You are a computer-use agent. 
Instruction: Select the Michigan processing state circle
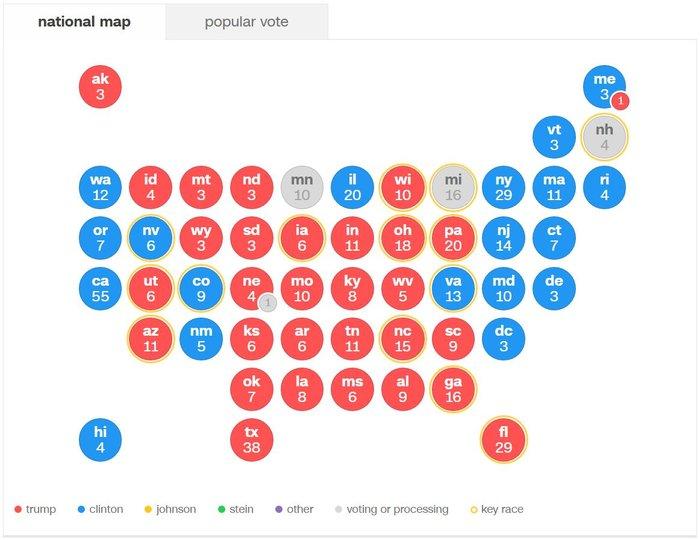453,187
